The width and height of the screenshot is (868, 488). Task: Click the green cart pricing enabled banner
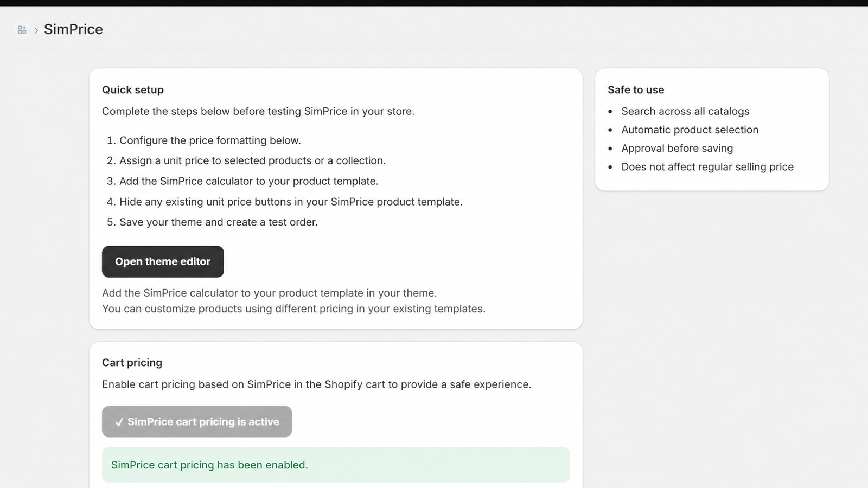336,465
